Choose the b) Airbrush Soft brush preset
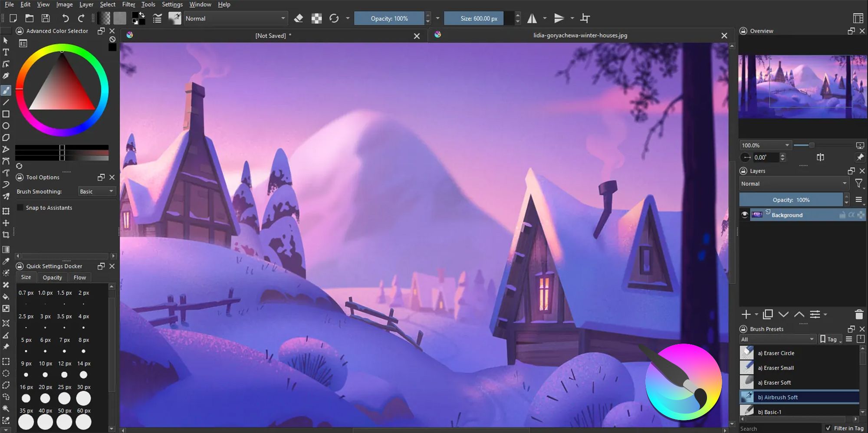868x433 pixels. click(x=799, y=397)
